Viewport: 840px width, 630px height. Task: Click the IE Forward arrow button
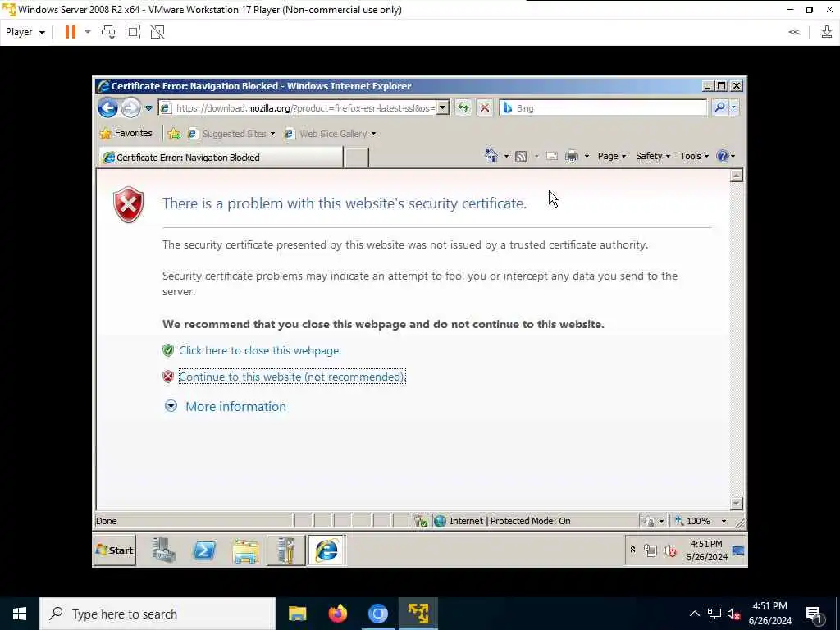[x=130, y=108]
